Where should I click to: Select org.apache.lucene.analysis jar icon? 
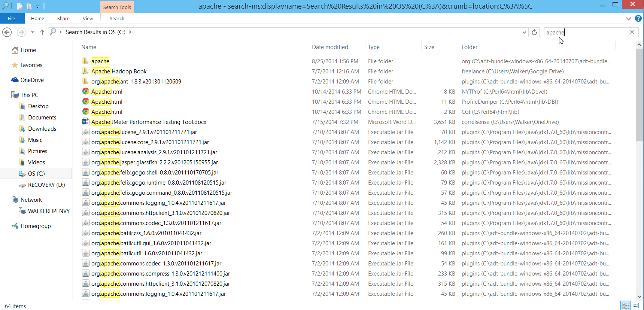[x=86, y=152]
